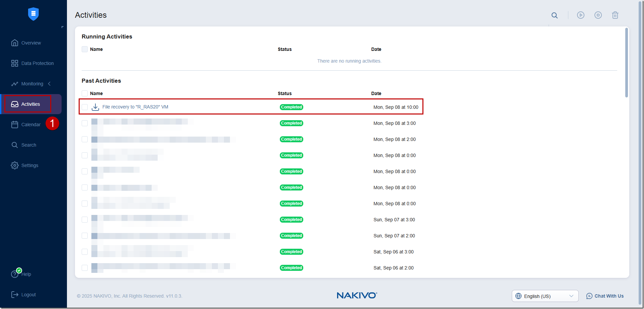Click Logout text link
This screenshot has width=644, height=309.
(x=28, y=295)
